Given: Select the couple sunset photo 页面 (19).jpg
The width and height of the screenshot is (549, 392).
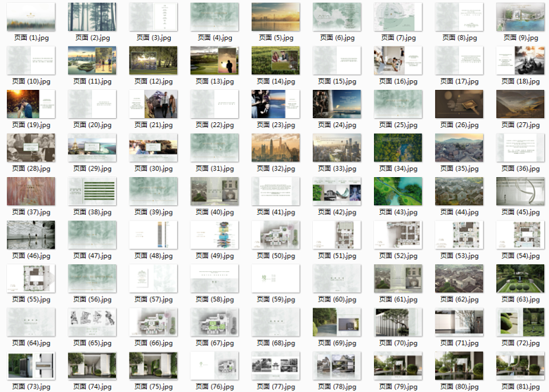Looking at the screenshot, I should (30, 104).
